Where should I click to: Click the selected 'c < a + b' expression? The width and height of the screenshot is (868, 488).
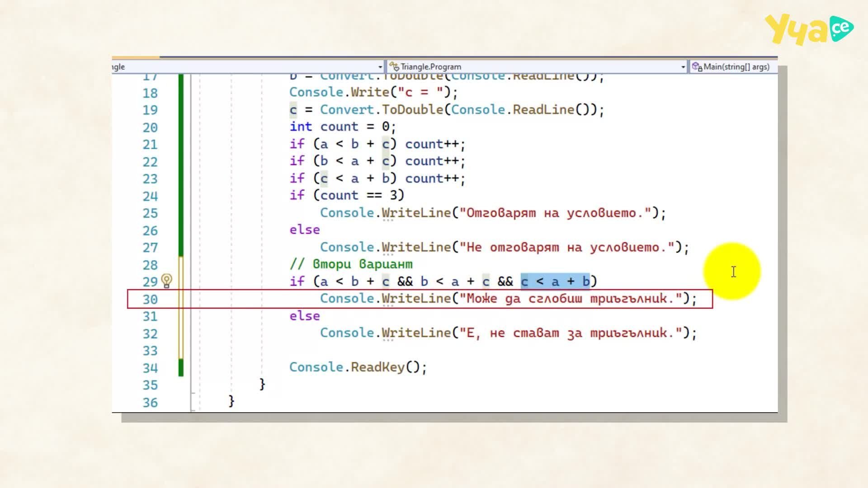(555, 281)
